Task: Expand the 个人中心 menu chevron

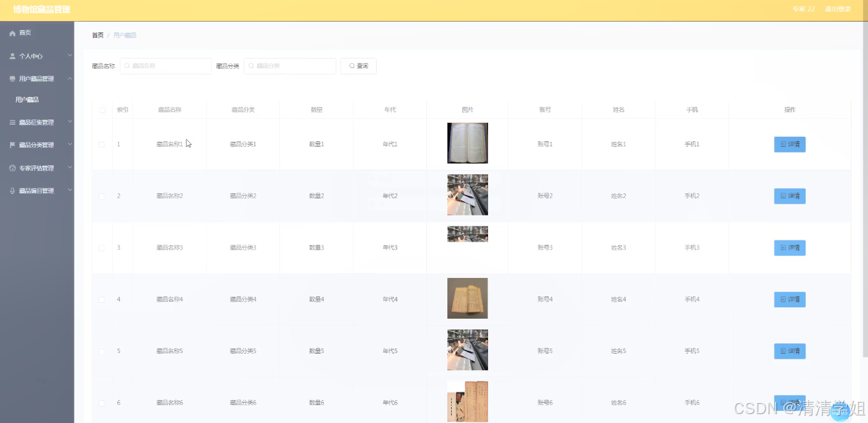Action: [69, 56]
